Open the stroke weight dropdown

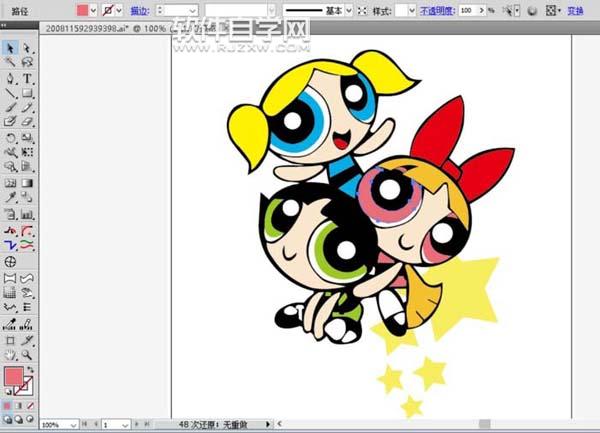tap(193, 11)
